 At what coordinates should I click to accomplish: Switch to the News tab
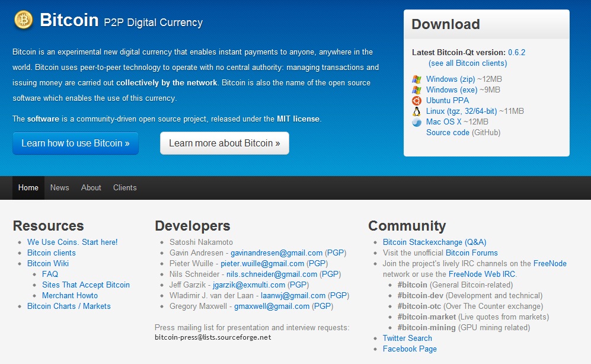click(59, 188)
